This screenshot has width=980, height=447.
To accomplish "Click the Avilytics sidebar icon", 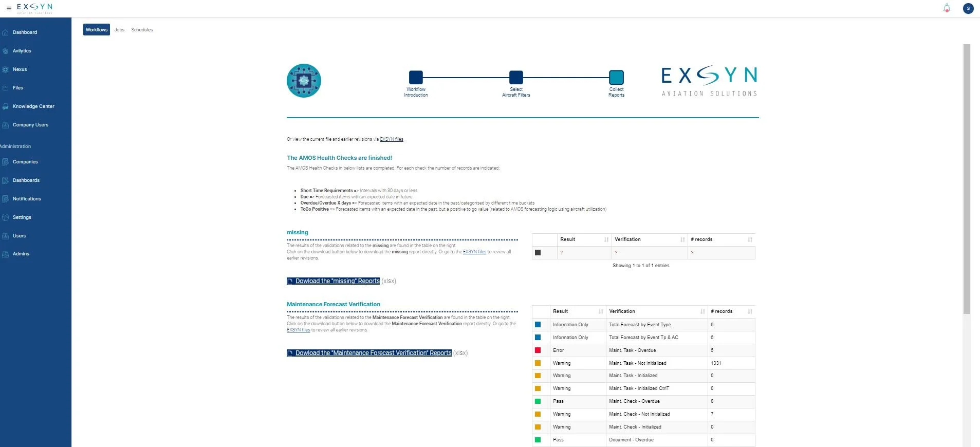I will click(x=5, y=51).
